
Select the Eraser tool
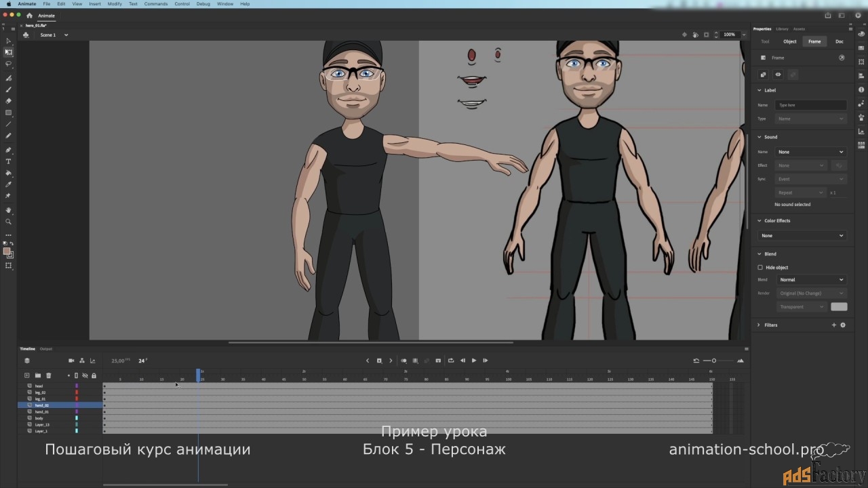tap(9, 101)
